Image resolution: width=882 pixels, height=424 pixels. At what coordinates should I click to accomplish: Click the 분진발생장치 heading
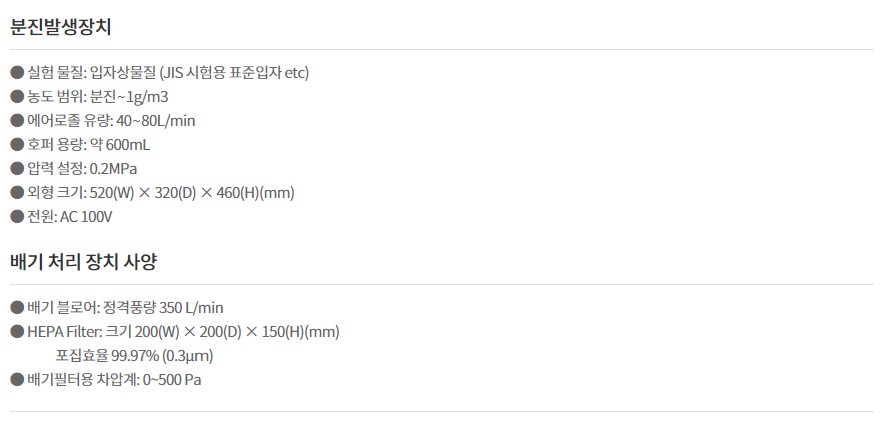click(x=60, y=27)
